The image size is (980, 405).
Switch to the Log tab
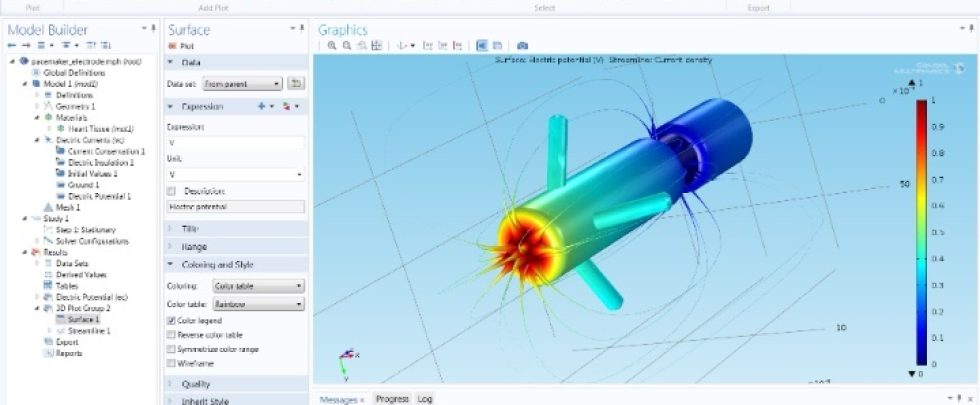click(x=425, y=399)
